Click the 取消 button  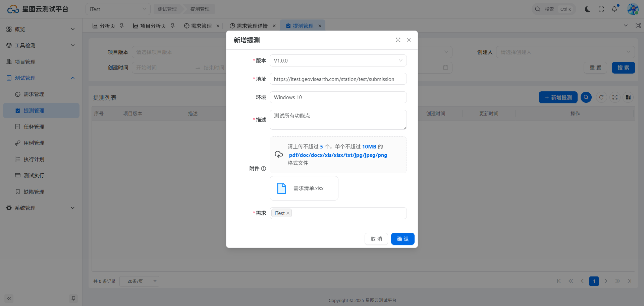point(376,239)
